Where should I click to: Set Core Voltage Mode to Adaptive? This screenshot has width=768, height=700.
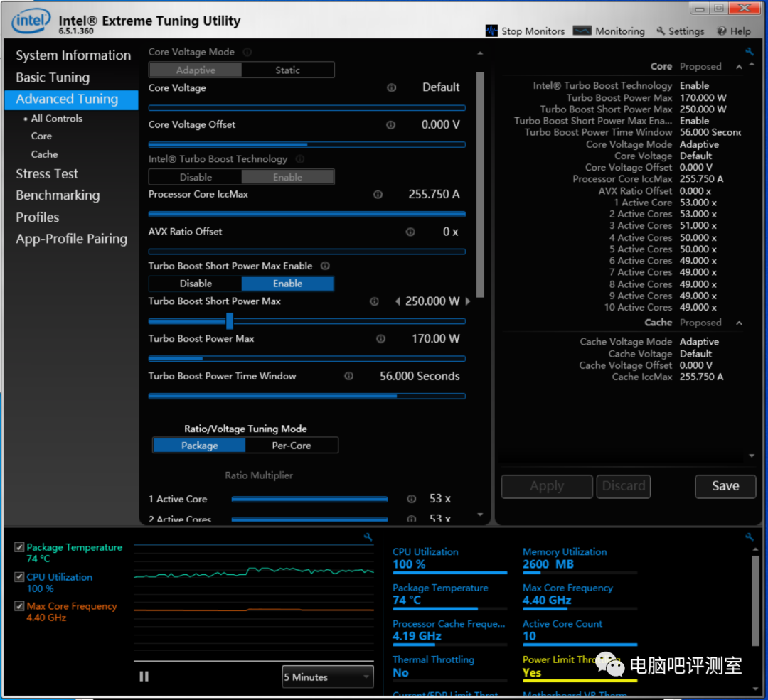pyautogui.click(x=196, y=70)
